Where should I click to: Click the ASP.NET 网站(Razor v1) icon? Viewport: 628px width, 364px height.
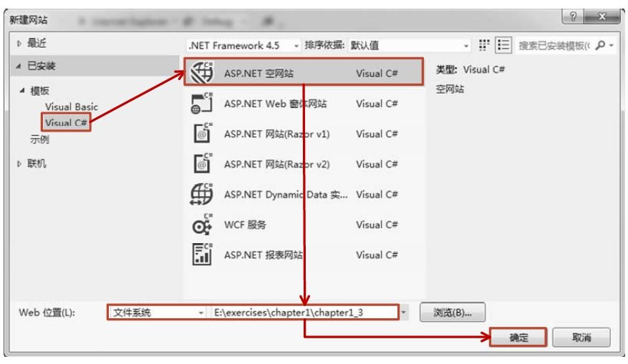tap(202, 134)
